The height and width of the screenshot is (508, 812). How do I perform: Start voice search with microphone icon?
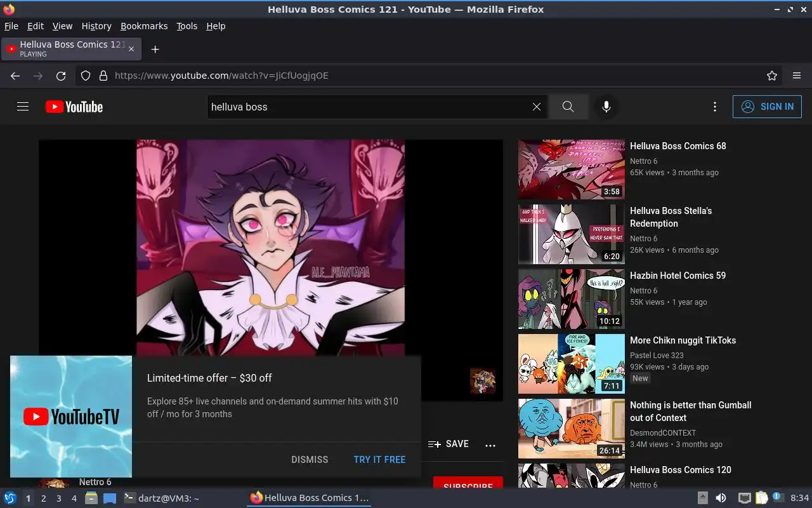click(606, 107)
